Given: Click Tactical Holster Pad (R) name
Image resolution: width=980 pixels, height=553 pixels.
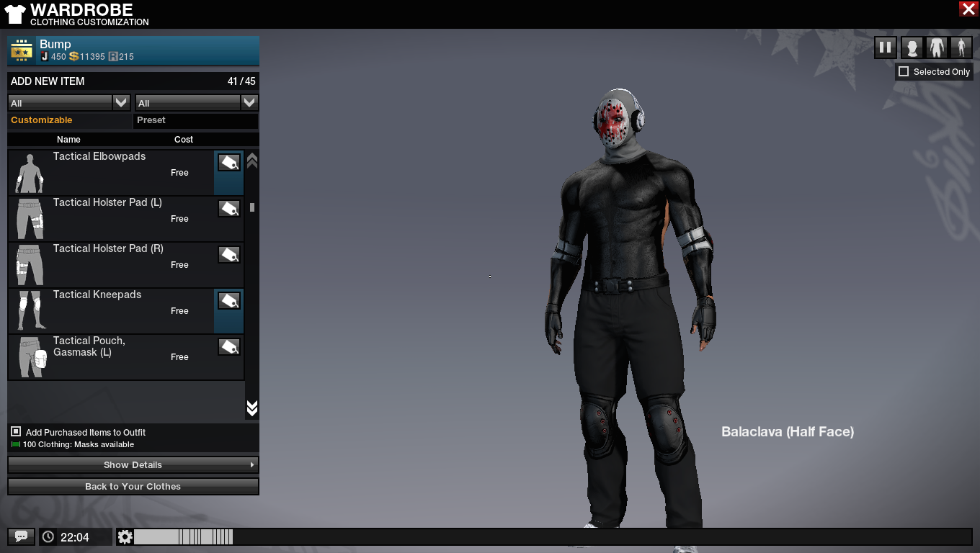Looking at the screenshot, I should point(108,248).
